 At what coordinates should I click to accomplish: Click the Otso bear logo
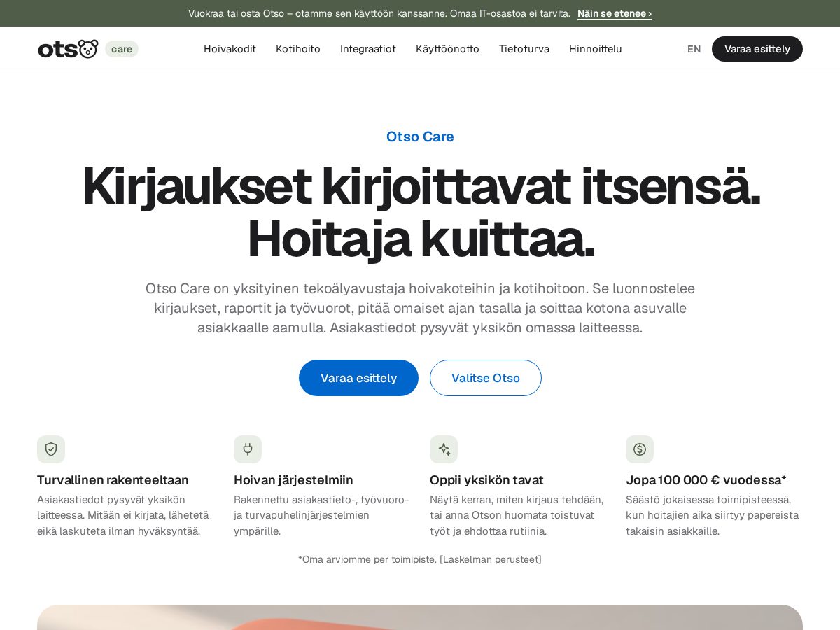tap(68, 49)
